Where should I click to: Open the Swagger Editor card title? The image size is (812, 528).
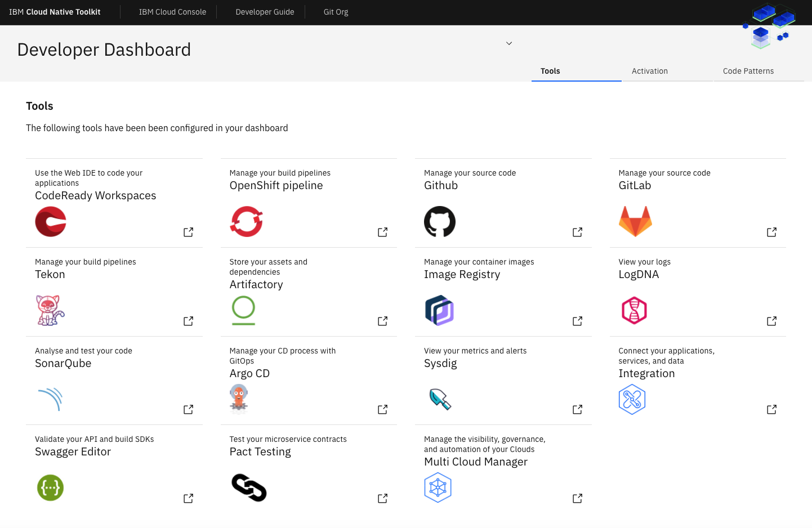[73, 451]
